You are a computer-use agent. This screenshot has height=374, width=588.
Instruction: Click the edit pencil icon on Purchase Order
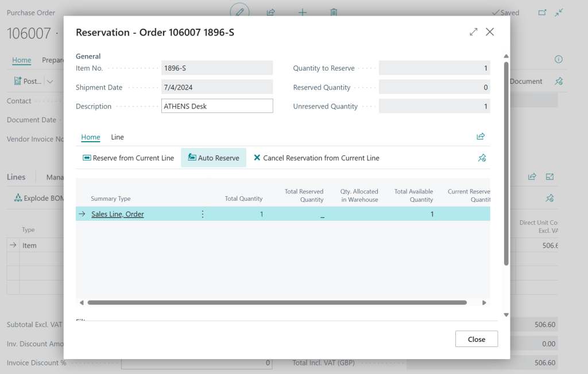click(x=240, y=13)
